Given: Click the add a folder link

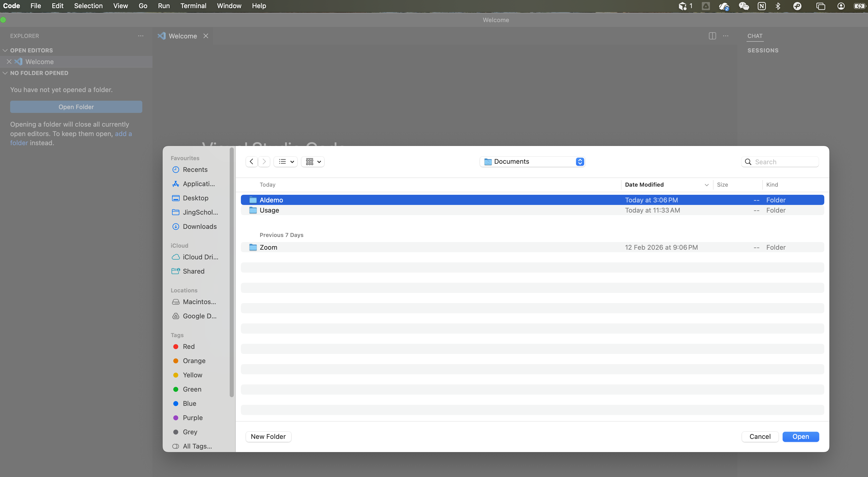Looking at the screenshot, I should 123,134.
